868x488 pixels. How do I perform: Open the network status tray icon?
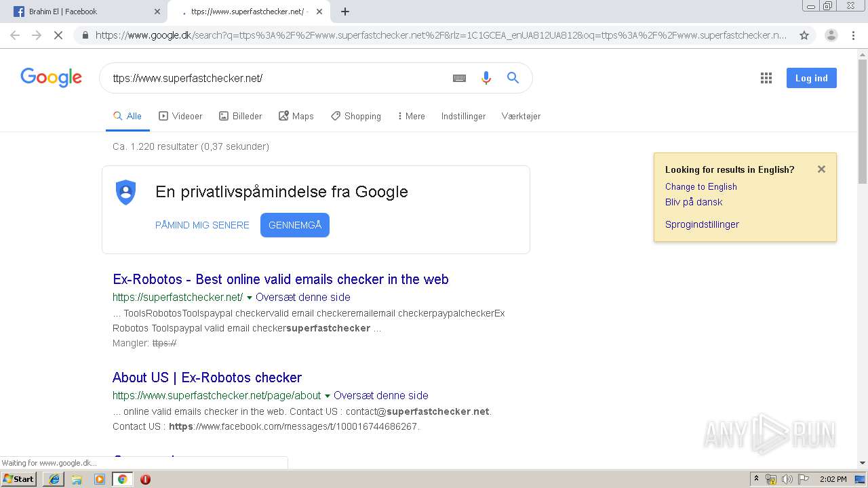click(771, 479)
